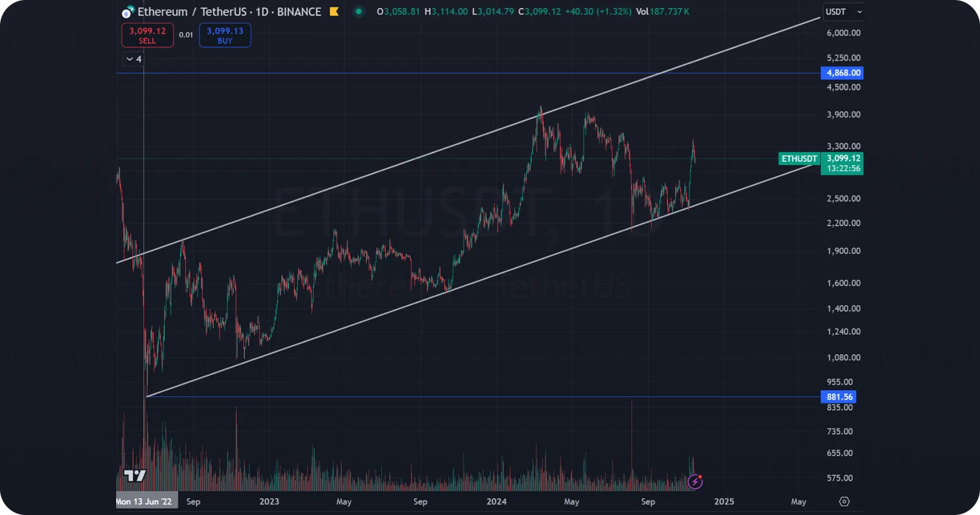Click the 6,000.00 price axis label
Screen dimensions: 980x515
coord(843,33)
